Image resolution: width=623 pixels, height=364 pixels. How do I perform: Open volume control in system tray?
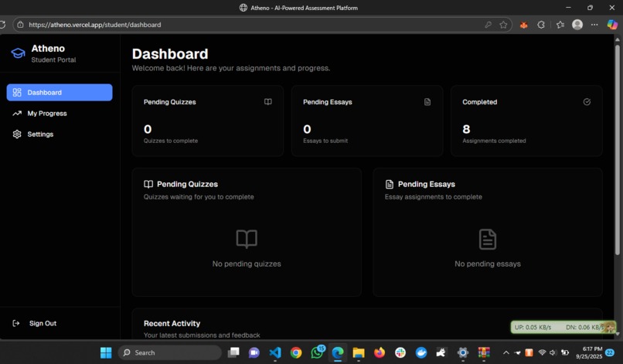(553, 352)
